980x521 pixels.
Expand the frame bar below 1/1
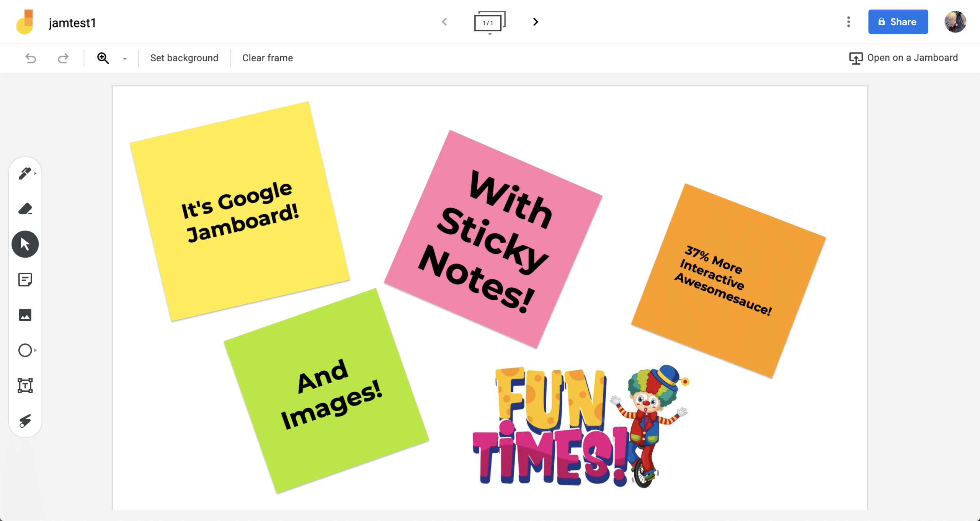(x=489, y=34)
